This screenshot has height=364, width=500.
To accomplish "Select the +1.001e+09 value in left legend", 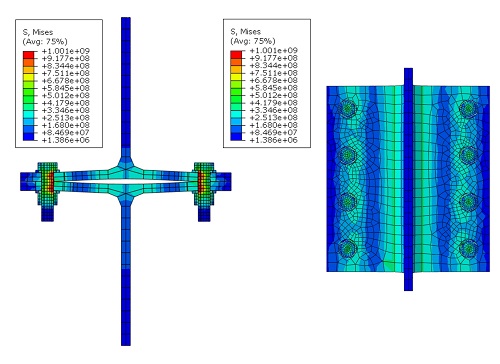I will coord(65,51).
